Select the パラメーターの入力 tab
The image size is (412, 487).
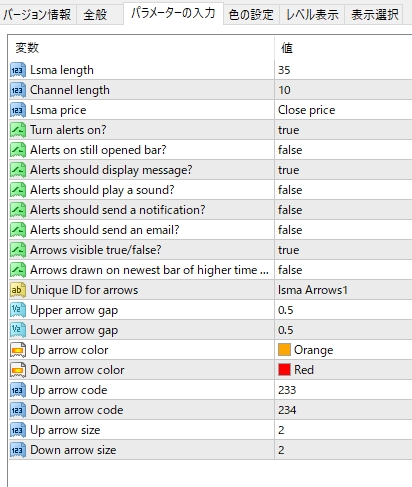click(x=173, y=13)
